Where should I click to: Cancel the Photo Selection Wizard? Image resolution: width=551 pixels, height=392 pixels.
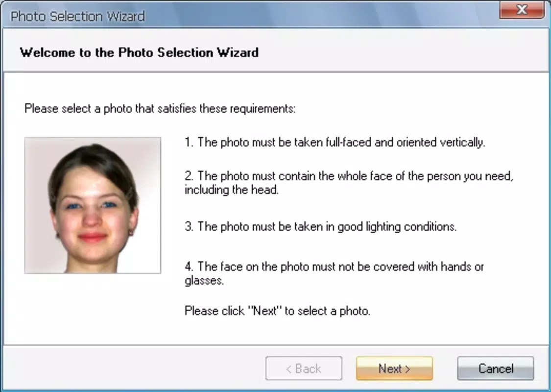(x=496, y=368)
